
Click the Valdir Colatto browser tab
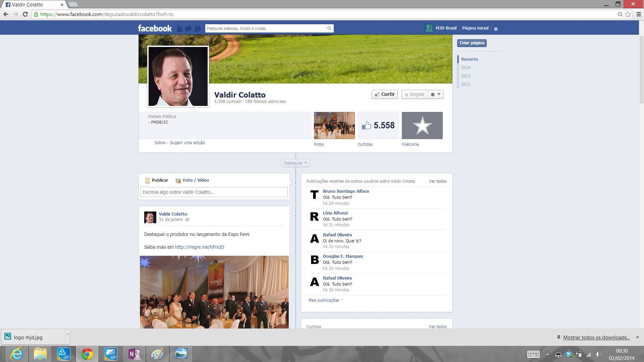tap(34, 5)
